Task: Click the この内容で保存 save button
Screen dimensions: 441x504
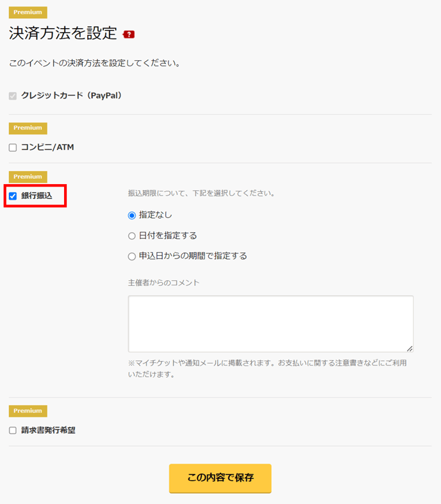Action: pos(220,478)
